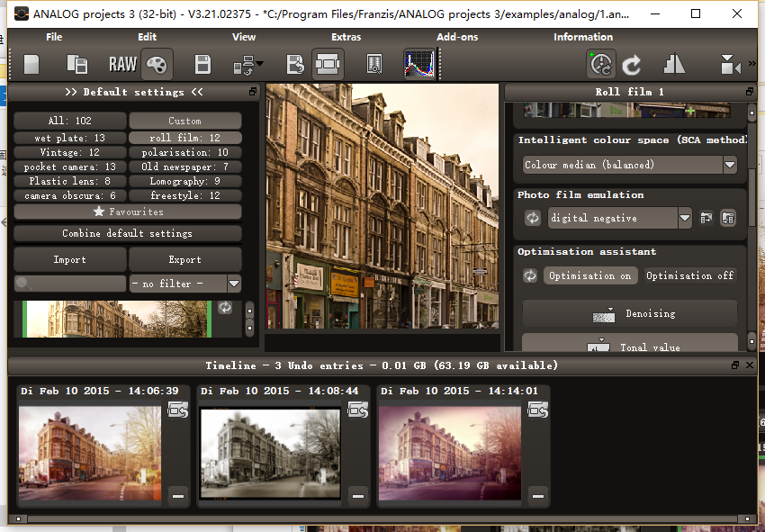The height and width of the screenshot is (532, 765).
Task: Reset the Photo film emulation setting
Action: [x=532, y=218]
